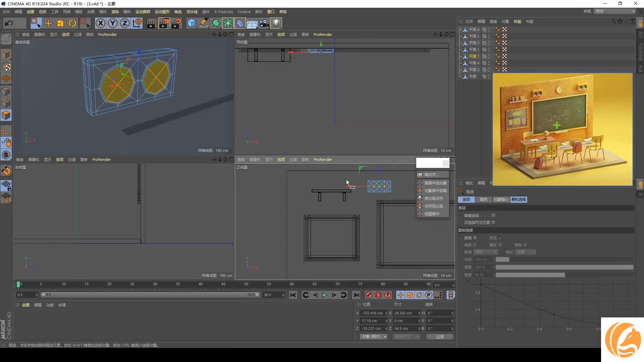Click the Floor environment grid icon
Image resolution: width=644 pixels, height=362 pixels.
coord(252,23)
